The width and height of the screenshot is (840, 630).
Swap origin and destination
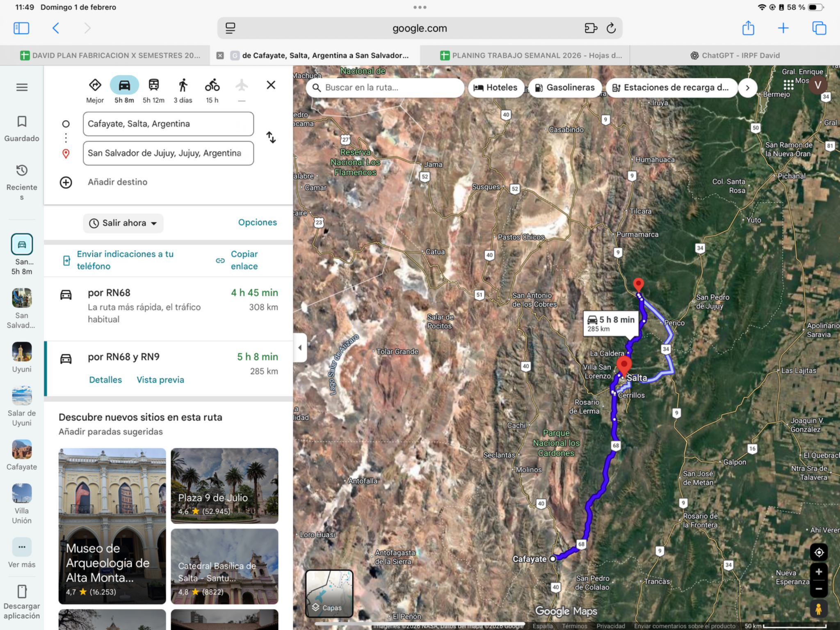point(271,137)
